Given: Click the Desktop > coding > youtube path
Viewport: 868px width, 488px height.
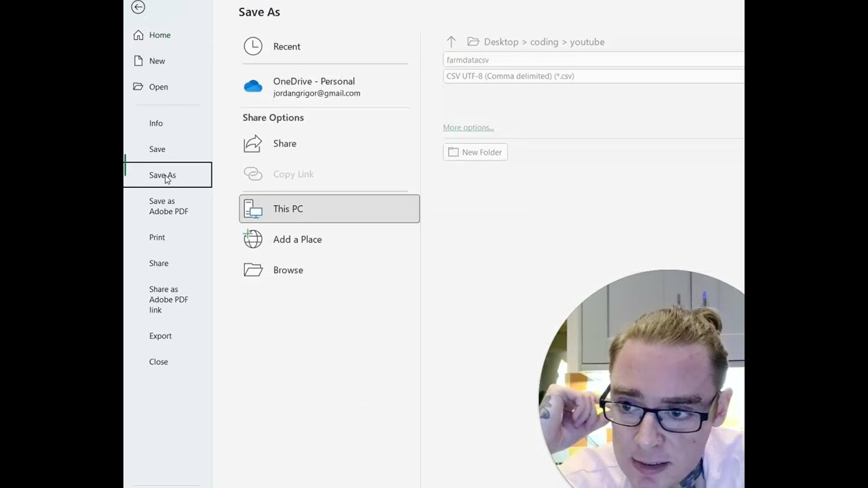Looking at the screenshot, I should point(544,42).
